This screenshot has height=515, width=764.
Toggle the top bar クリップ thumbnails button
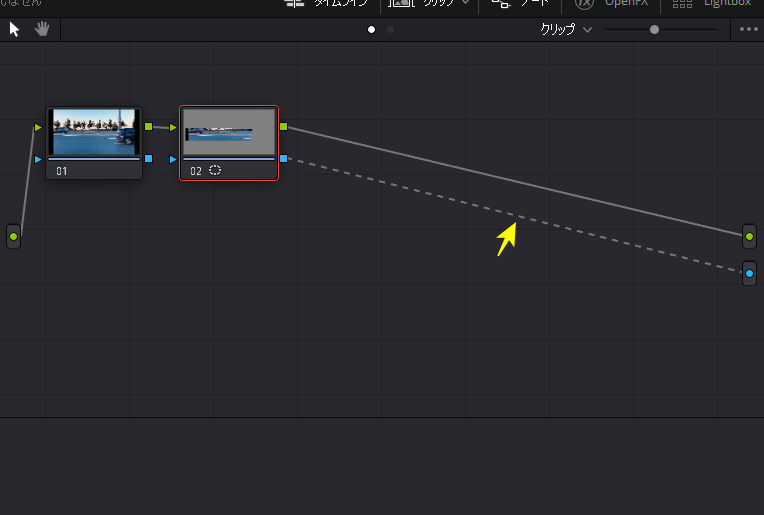coord(422,3)
